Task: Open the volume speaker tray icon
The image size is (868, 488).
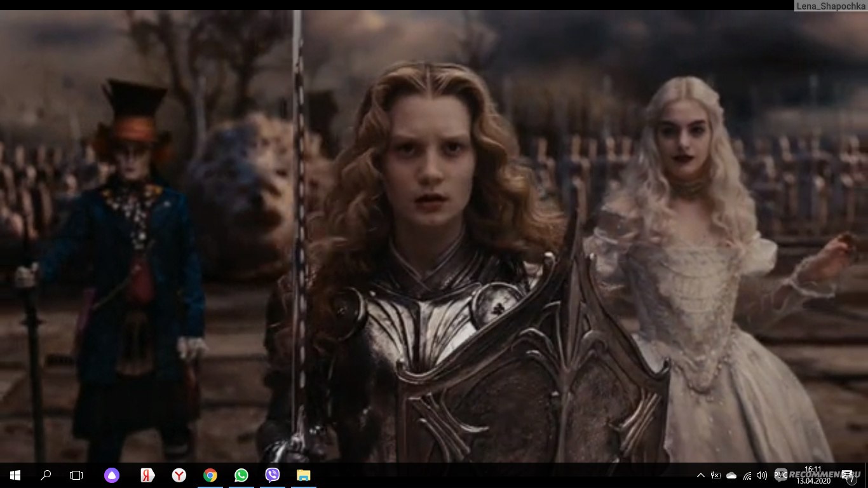Action: [762, 475]
